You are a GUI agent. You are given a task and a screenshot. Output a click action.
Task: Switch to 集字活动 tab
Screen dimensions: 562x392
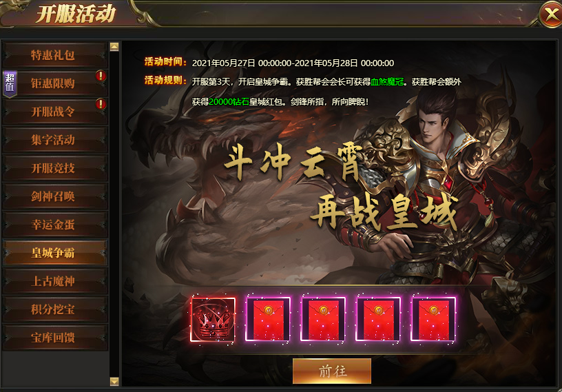55,140
